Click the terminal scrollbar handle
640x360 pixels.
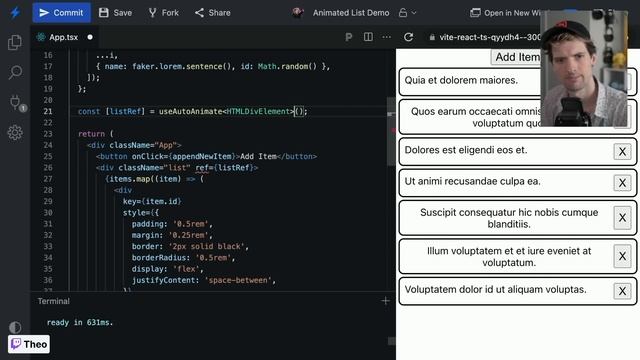391,341
